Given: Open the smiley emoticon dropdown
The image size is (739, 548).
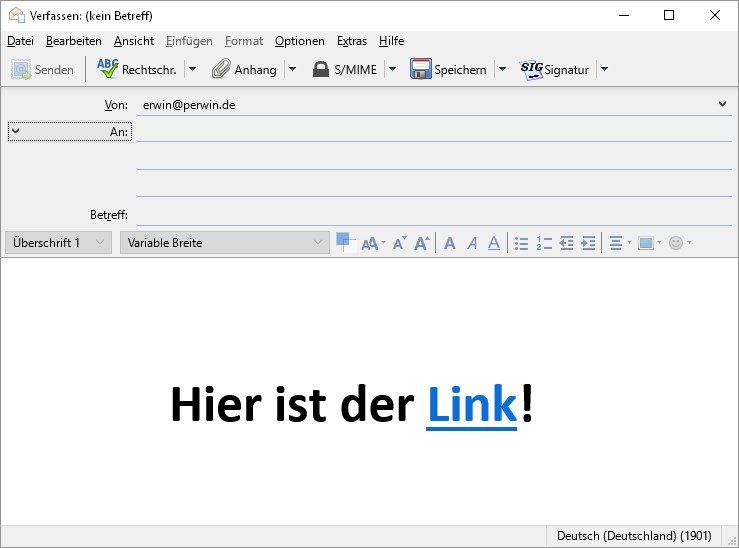Looking at the screenshot, I should tap(680, 243).
